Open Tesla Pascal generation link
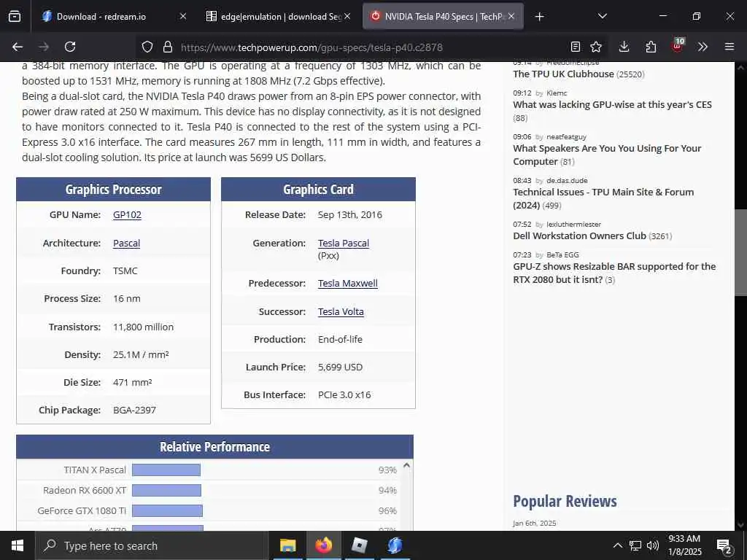 pos(344,243)
